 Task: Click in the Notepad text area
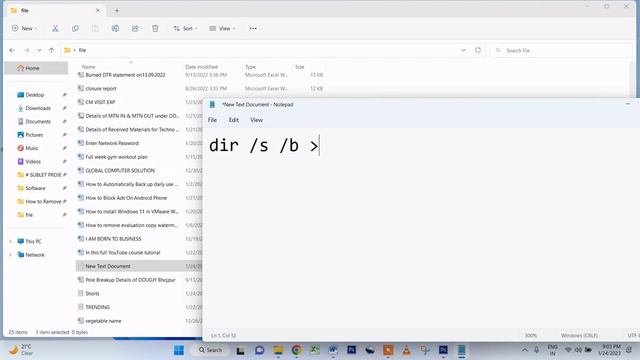pos(421,229)
